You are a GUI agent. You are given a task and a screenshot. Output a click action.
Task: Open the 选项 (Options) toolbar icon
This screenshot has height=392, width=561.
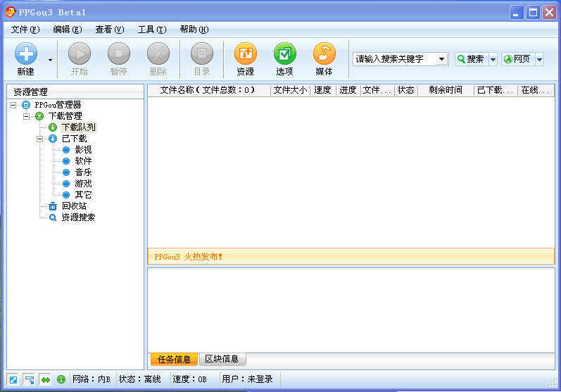(285, 59)
